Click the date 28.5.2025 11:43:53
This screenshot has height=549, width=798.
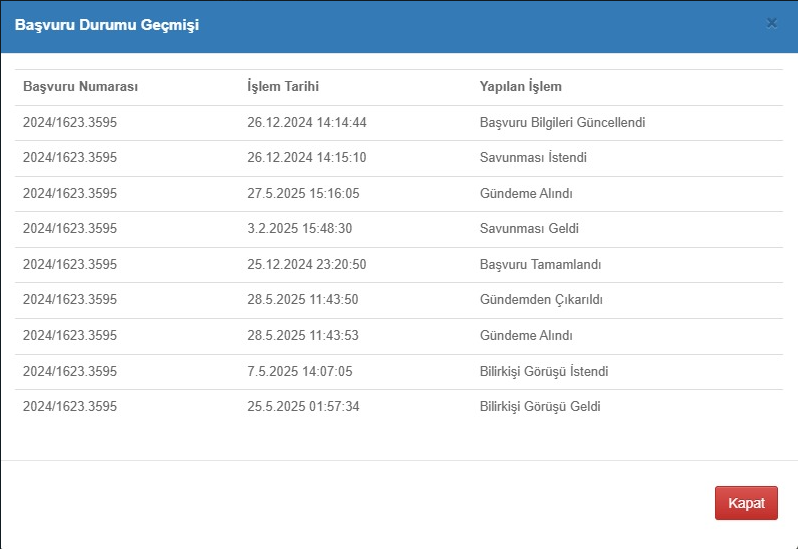pyautogui.click(x=303, y=335)
